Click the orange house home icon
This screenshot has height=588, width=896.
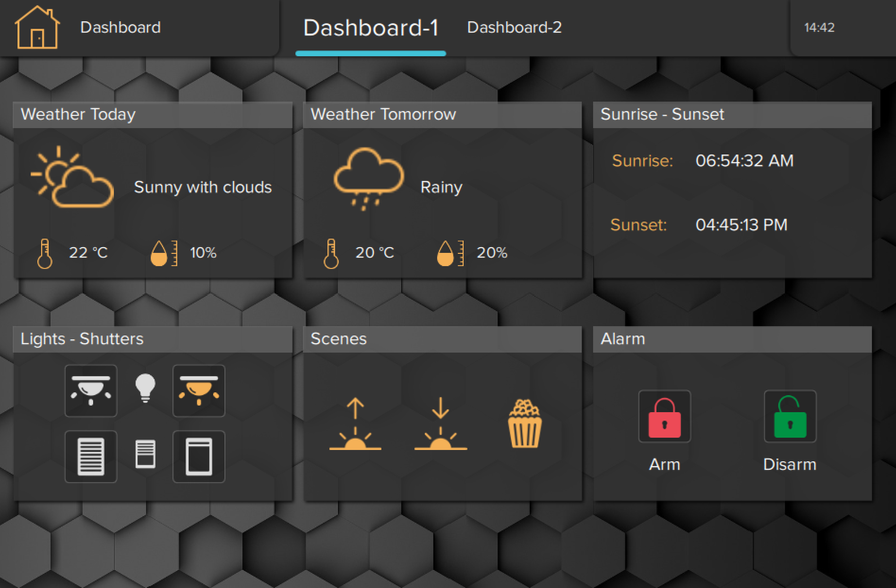click(37, 27)
